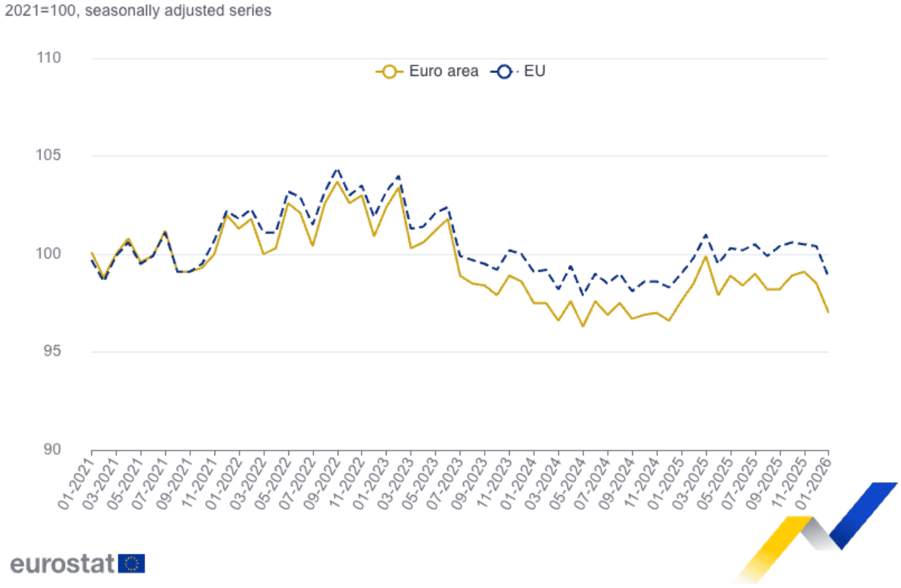
Task: Click the 100 y-axis value label
Action: (x=49, y=254)
